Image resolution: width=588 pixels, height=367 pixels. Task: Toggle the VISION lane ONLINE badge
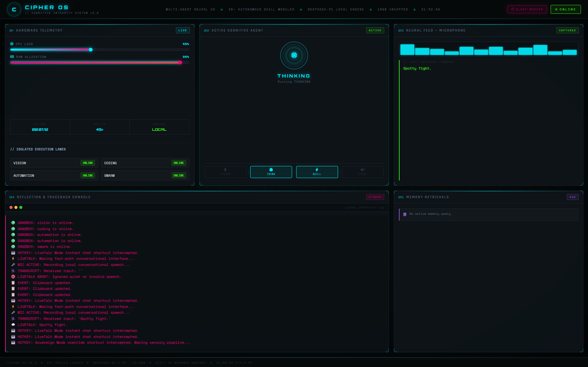coord(88,163)
